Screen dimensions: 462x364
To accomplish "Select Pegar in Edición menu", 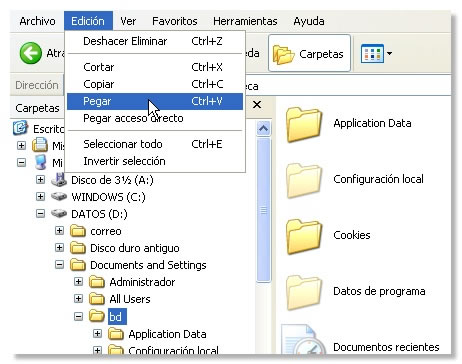I will 155,101.
